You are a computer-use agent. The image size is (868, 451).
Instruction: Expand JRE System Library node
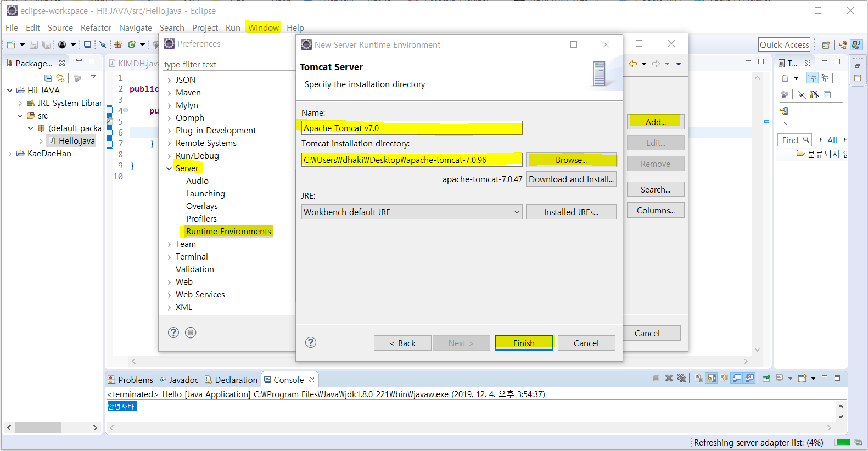click(x=20, y=103)
